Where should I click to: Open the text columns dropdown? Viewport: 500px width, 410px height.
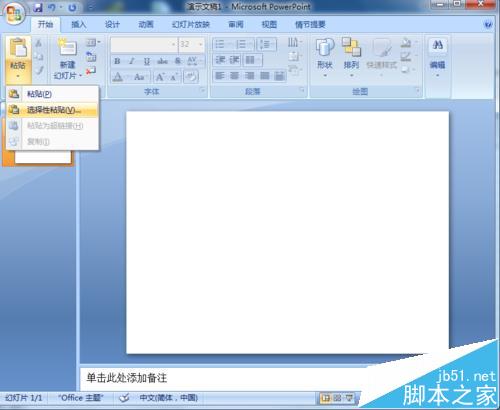pos(253,60)
